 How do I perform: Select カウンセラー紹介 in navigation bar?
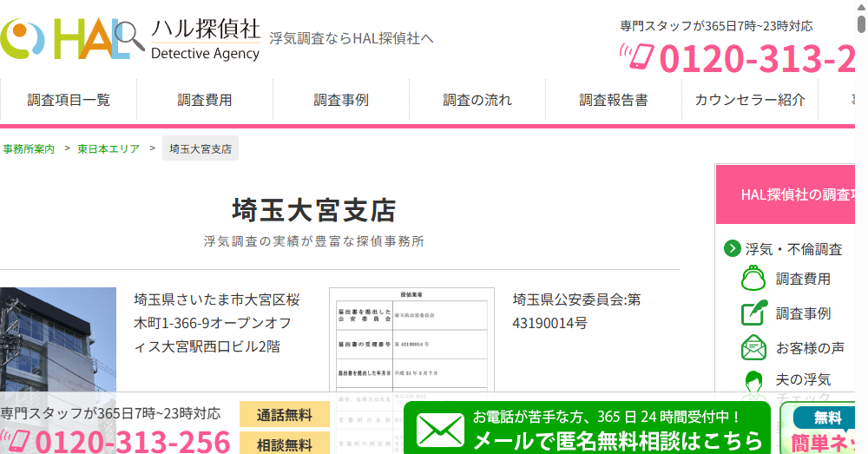point(750,100)
